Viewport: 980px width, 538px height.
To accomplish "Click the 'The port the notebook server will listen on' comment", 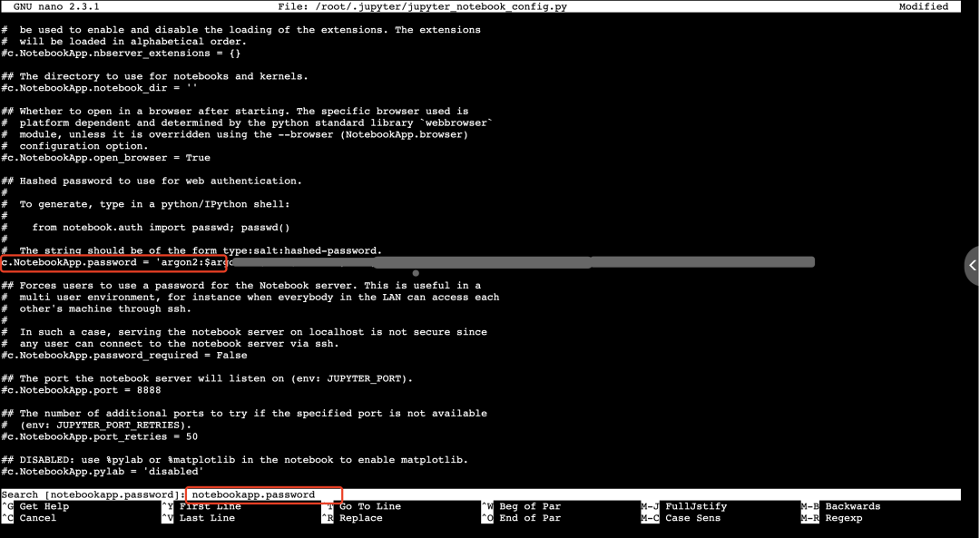I will [207, 378].
